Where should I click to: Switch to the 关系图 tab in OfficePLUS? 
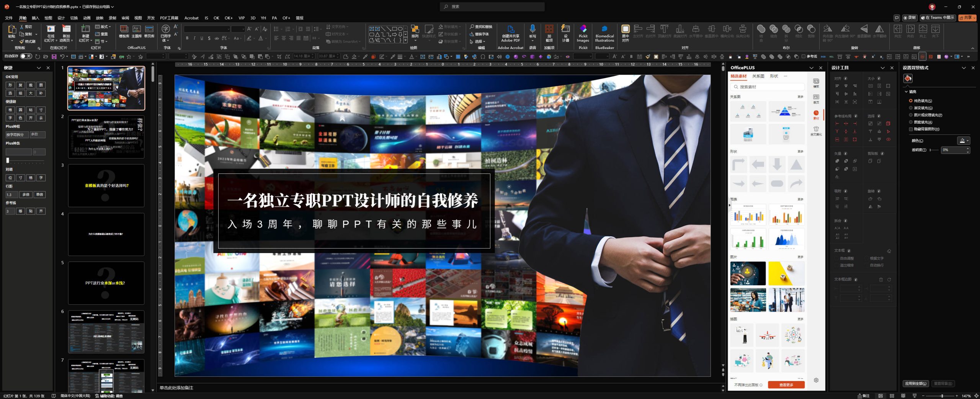coord(758,76)
